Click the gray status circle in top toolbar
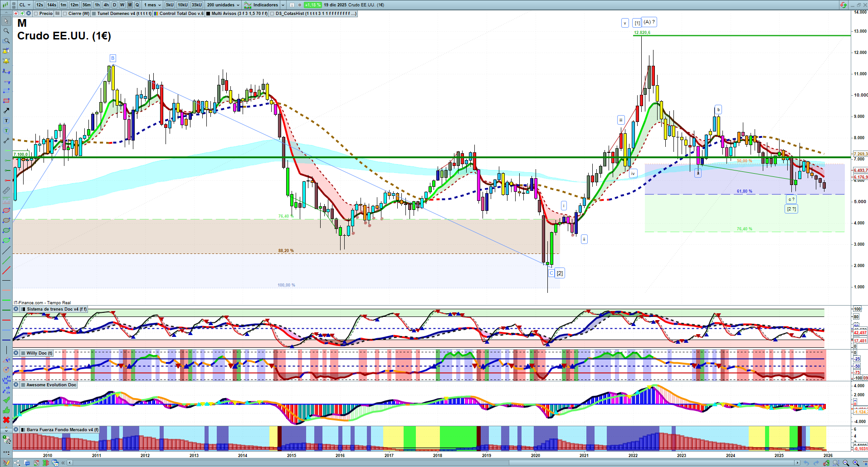 (300, 5)
